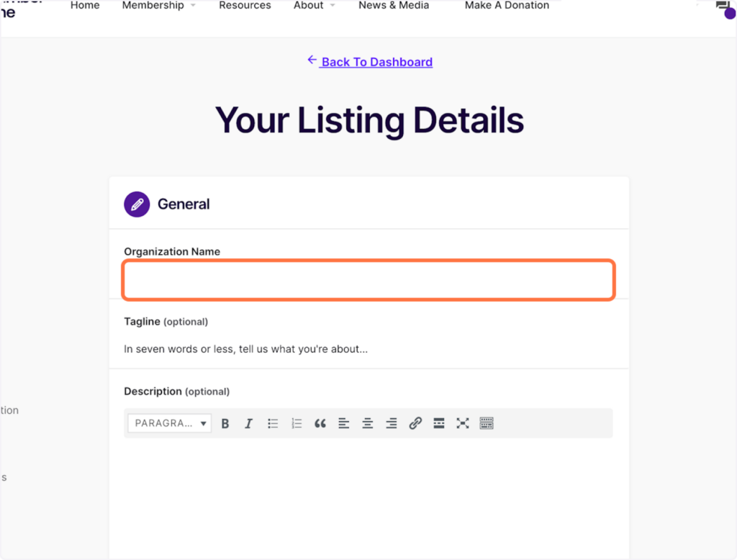This screenshot has height=560, width=737.
Task: Go to News & Media page
Action: [x=394, y=5]
